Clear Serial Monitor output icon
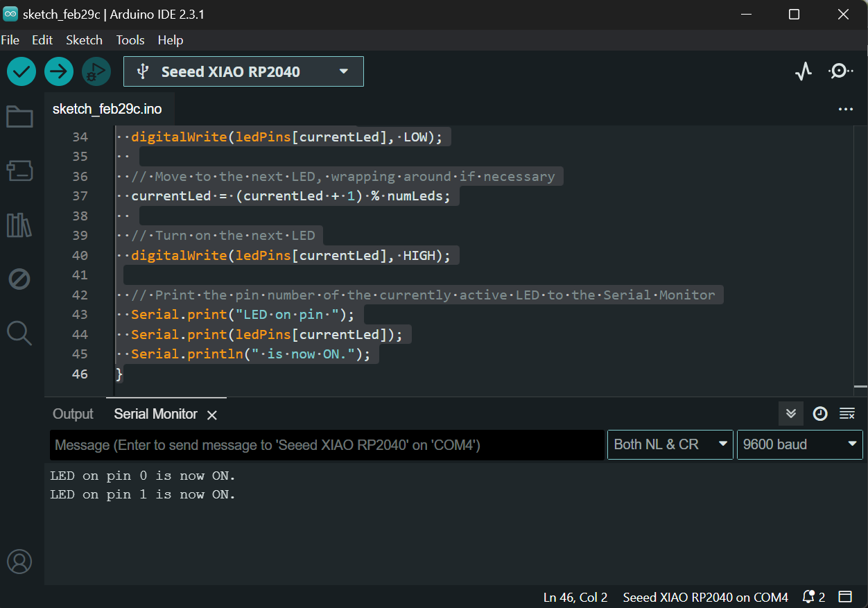 847,414
